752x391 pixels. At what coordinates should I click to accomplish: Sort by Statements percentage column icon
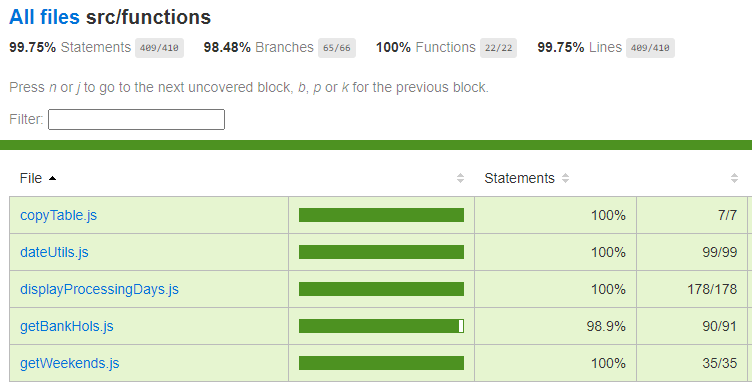click(x=565, y=178)
